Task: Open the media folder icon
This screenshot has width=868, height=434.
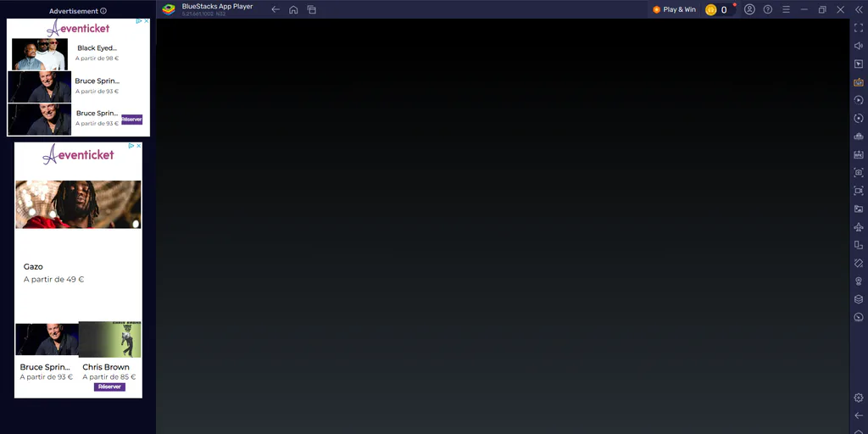Action: pyautogui.click(x=859, y=209)
